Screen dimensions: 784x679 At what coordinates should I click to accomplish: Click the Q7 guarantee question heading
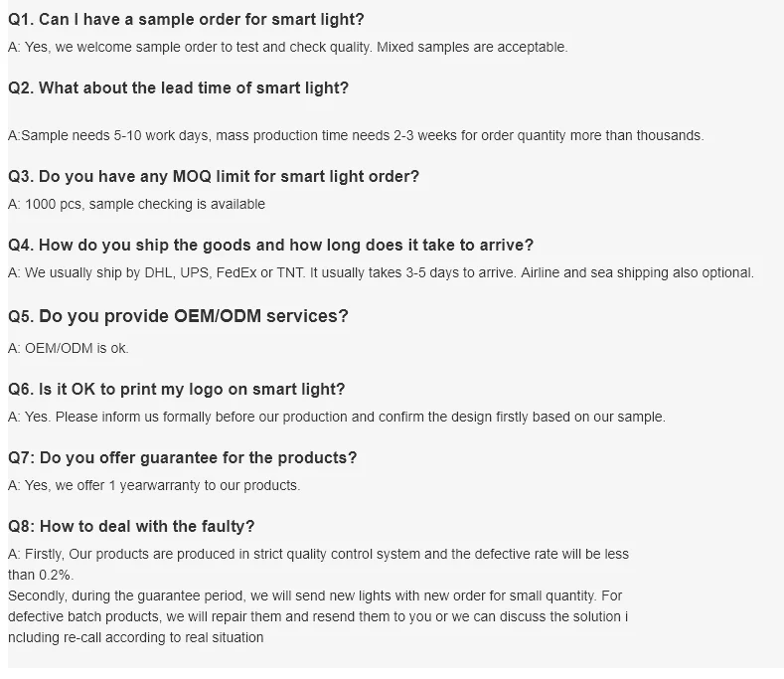click(x=183, y=458)
